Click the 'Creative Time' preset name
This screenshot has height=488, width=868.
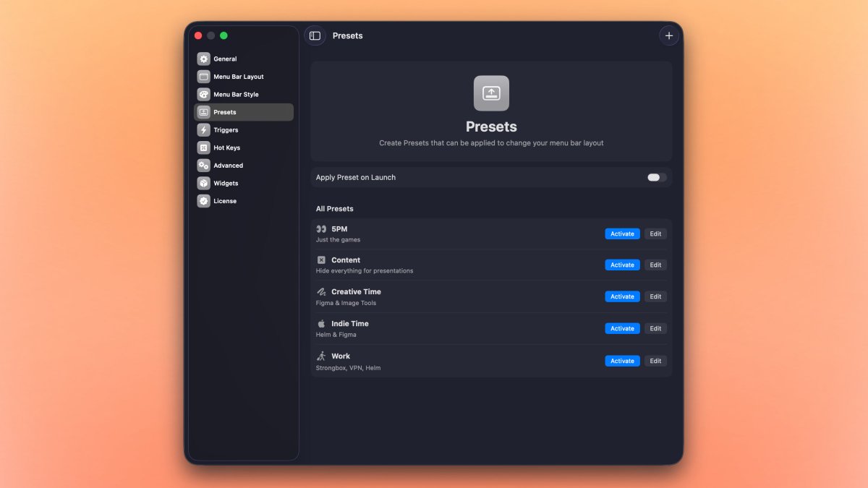(x=356, y=292)
